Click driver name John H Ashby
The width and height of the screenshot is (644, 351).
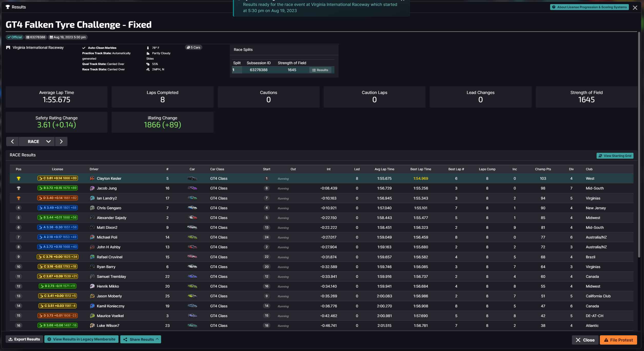point(108,247)
